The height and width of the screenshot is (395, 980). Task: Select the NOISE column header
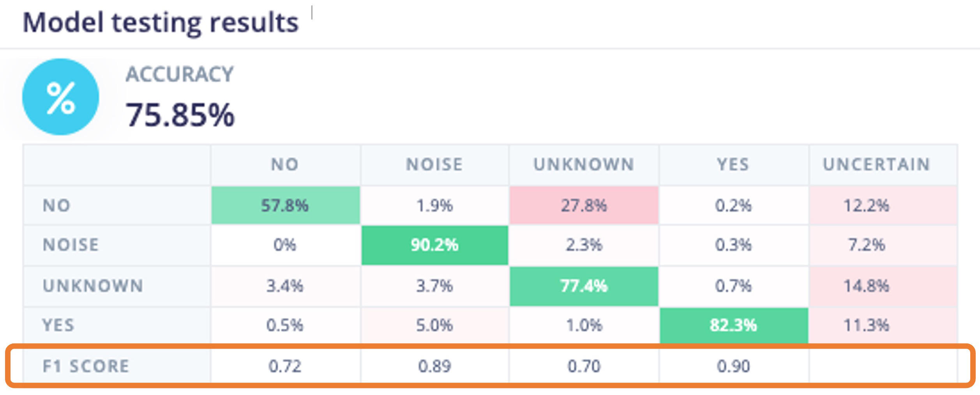coord(434,164)
